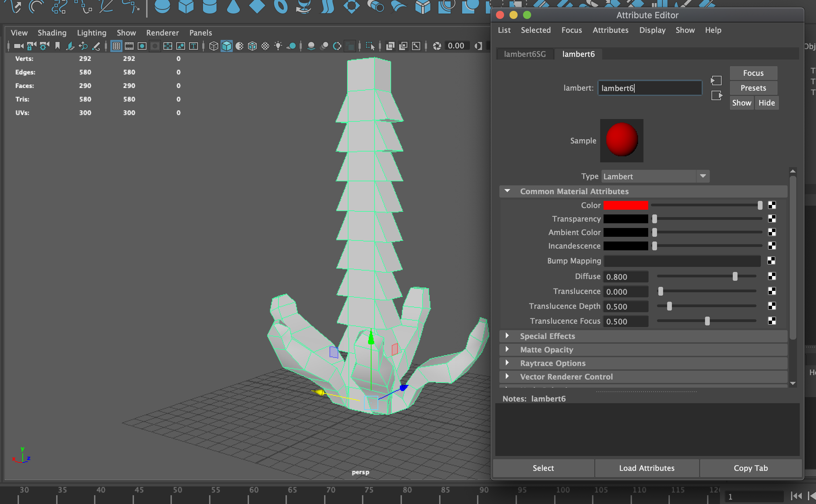Open the Shading menu in viewport
Image resolution: width=816 pixels, height=504 pixels.
click(52, 33)
